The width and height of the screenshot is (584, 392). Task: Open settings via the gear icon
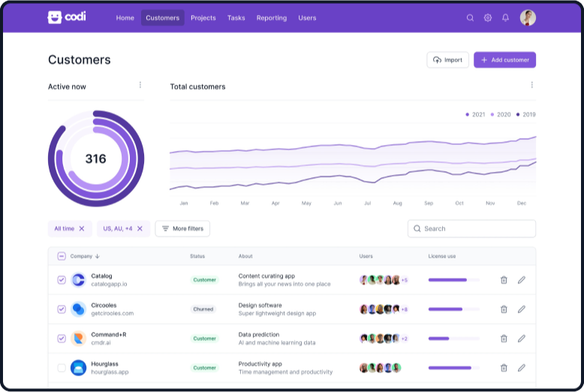point(488,18)
